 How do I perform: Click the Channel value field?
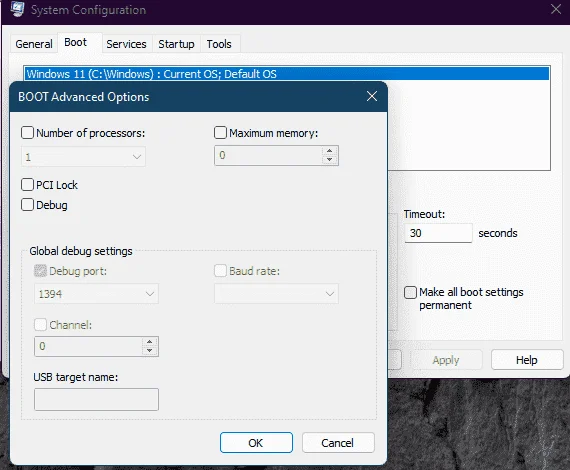[88, 346]
